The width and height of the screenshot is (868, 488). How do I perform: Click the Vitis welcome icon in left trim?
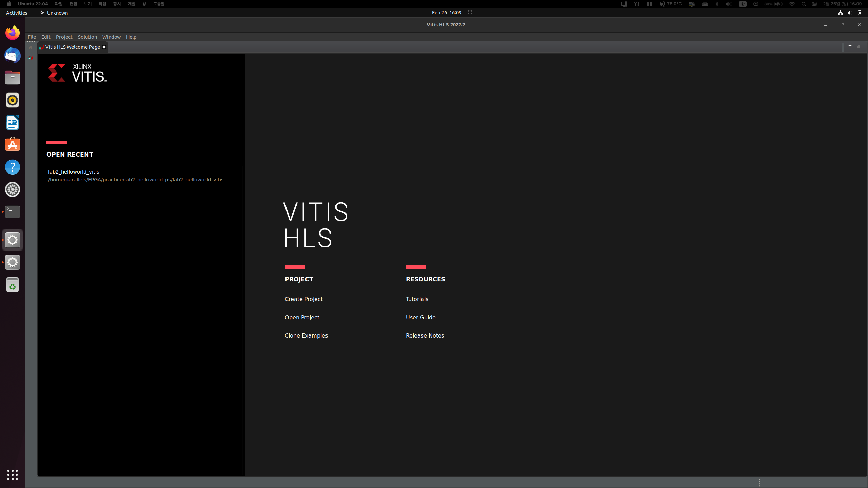click(x=31, y=58)
